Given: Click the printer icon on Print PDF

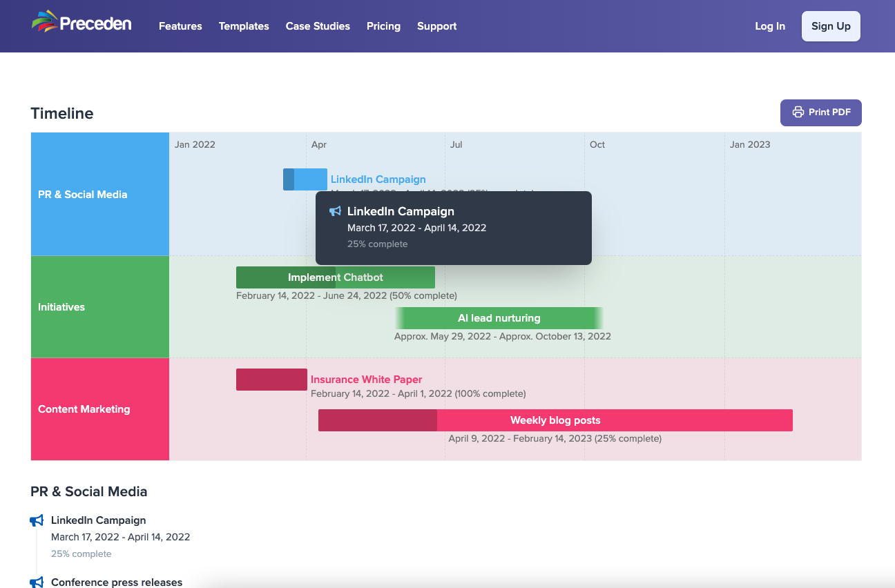Looking at the screenshot, I should (798, 112).
